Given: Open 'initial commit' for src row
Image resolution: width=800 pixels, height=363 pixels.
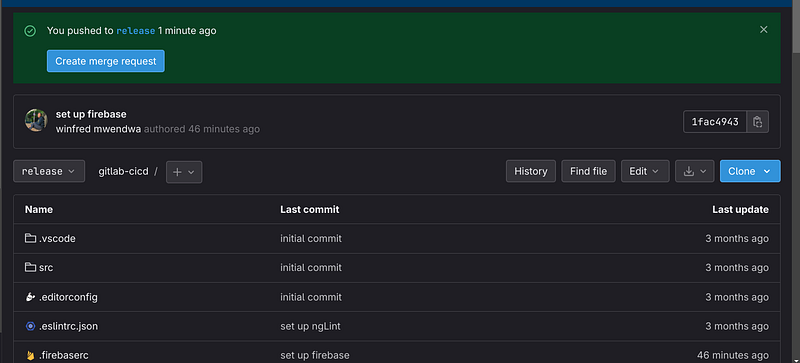Looking at the screenshot, I should (x=311, y=268).
